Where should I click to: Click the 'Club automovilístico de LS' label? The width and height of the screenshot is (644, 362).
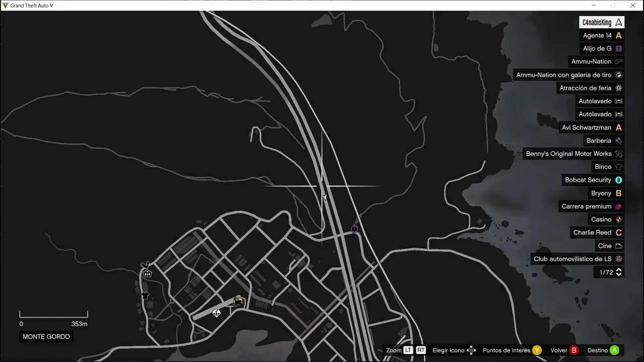pos(573,259)
